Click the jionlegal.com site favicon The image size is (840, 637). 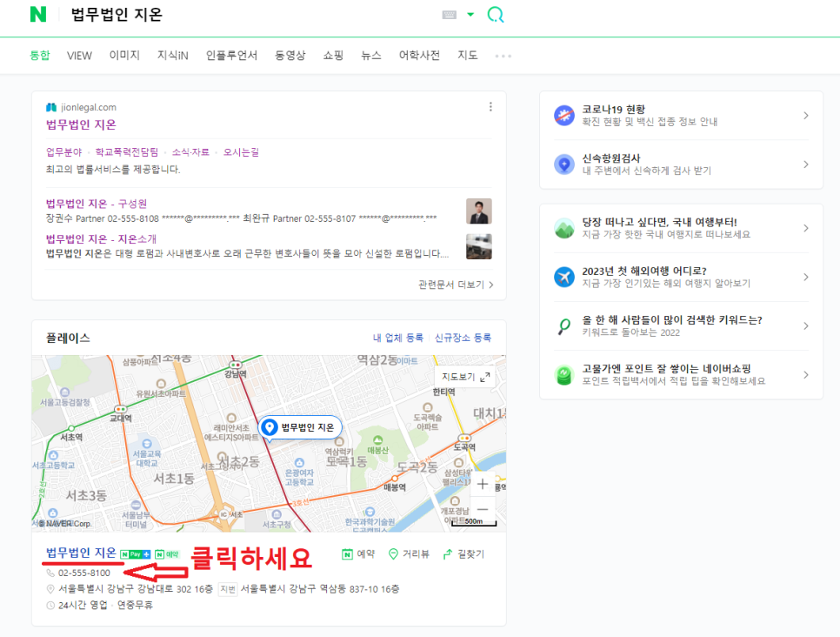click(51, 107)
